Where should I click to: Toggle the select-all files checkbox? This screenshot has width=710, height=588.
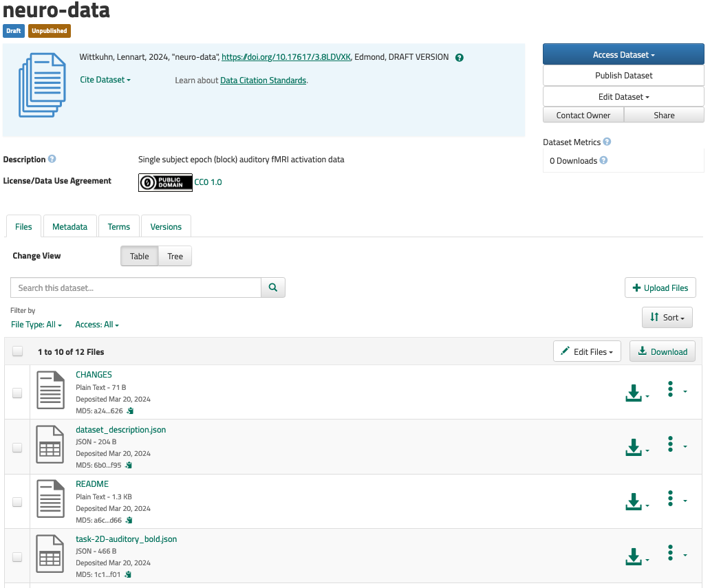17,352
